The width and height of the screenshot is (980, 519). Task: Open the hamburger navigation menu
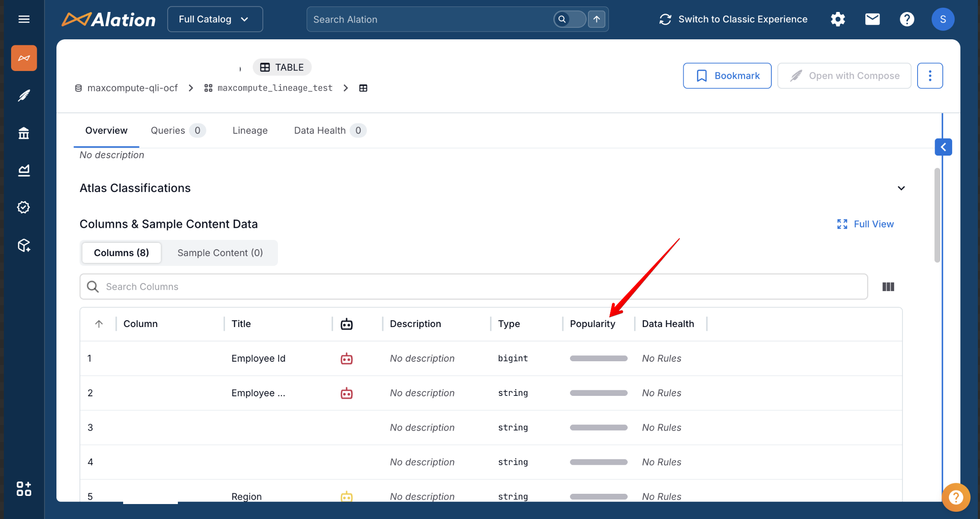point(24,19)
